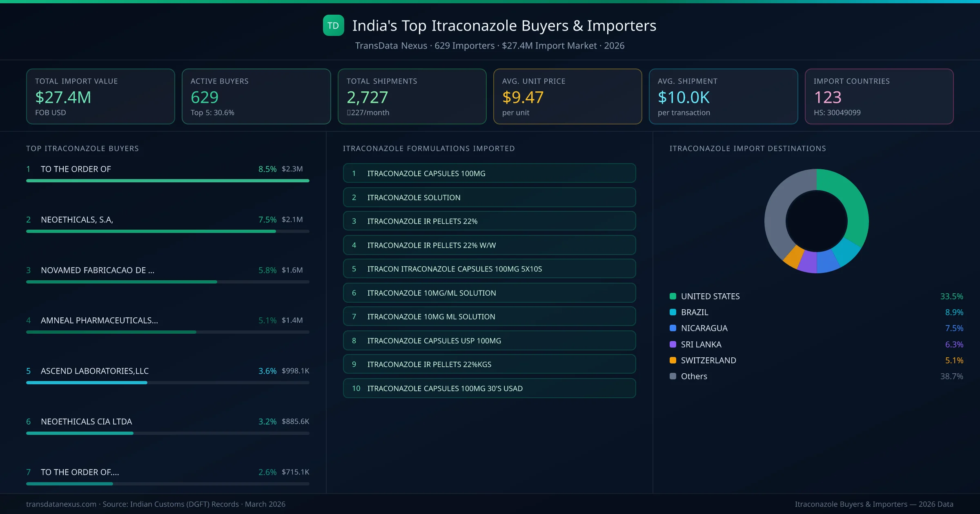Open NEOETHICALS, S.A, buyer details
The image size is (980, 514).
[77, 219]
